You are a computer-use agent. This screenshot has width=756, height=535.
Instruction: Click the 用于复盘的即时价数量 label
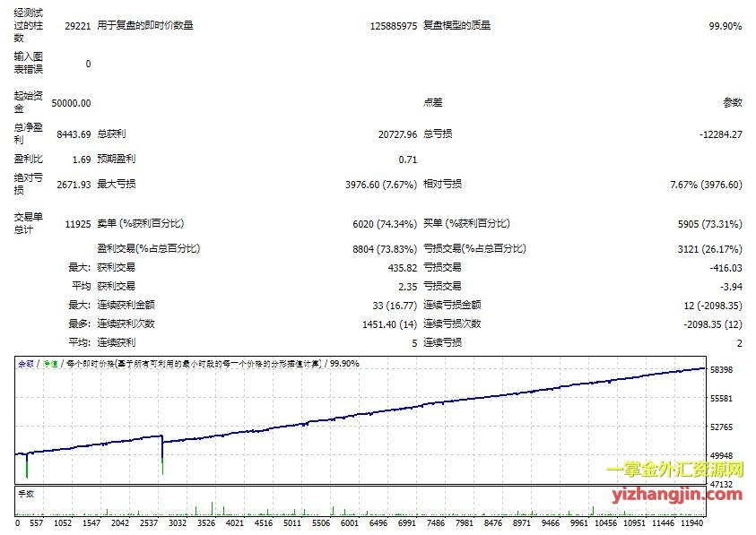pyautogui.click(x=145, y=25)
